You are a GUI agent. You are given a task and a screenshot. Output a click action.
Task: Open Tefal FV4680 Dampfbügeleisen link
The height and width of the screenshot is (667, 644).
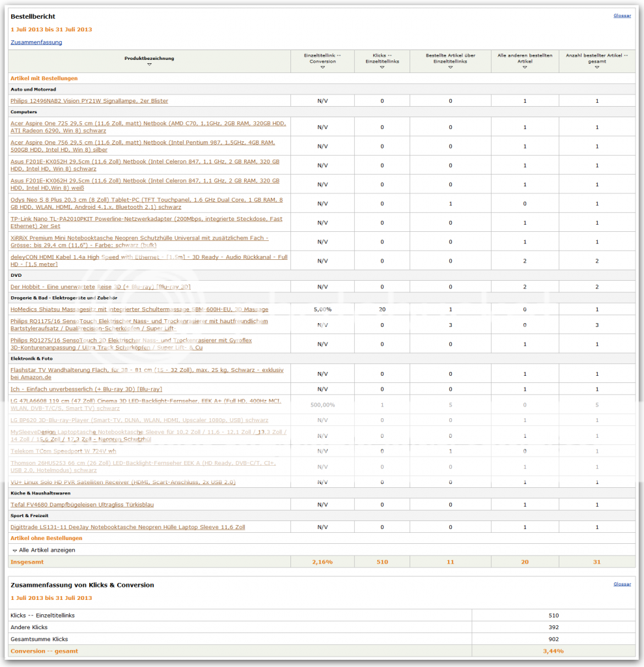coord(82,505)
